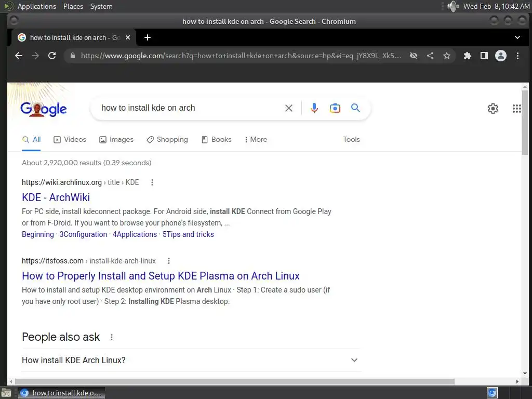532x399 pixels.
Task: Open options menu for itsfoss.com result
Action: click(169, 261)
